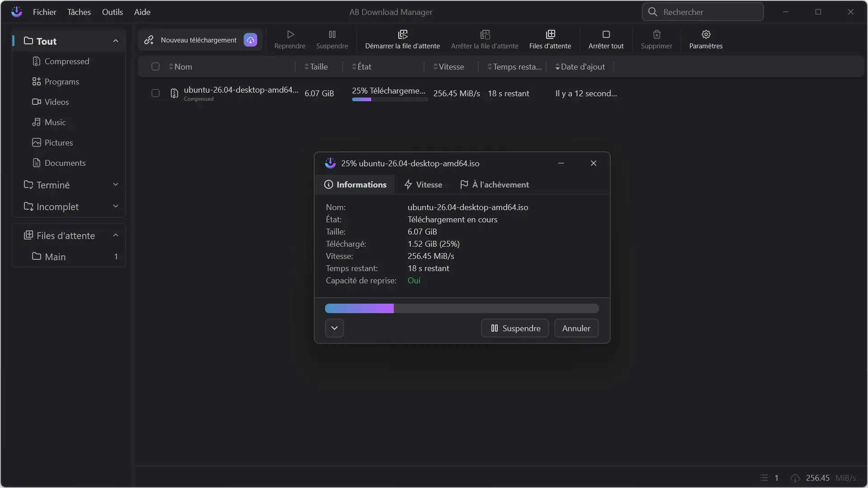This screenshot has height=488, width=868.
Task: Click the Oui resume capability value
Action: click(414, 280)
